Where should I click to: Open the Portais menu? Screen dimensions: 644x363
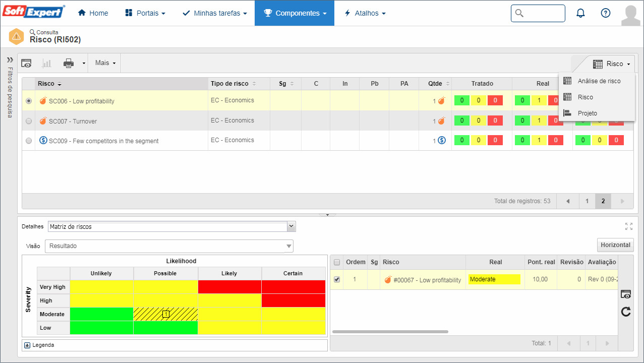click(x=145, y=13)
